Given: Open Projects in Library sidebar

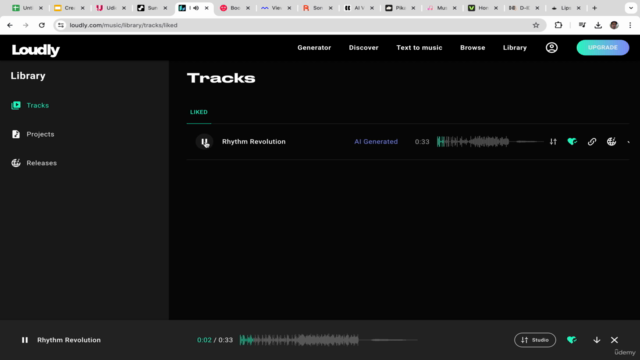Looking at the screenshot, I should [x=40, y=134].
